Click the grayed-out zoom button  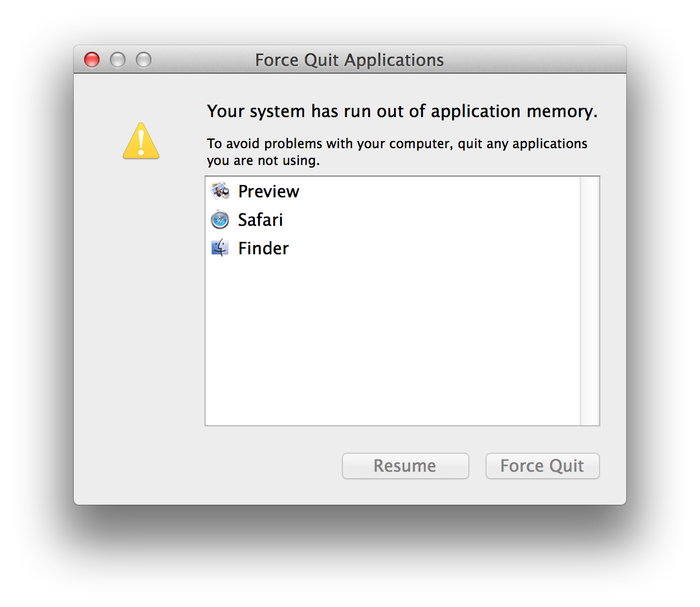pos(144,60)
